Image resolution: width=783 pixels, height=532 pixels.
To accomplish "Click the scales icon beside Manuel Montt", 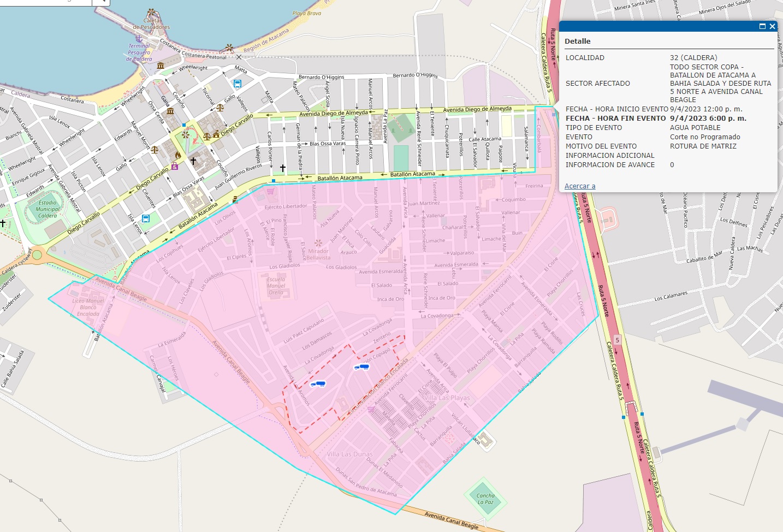I will coord(155,149).
